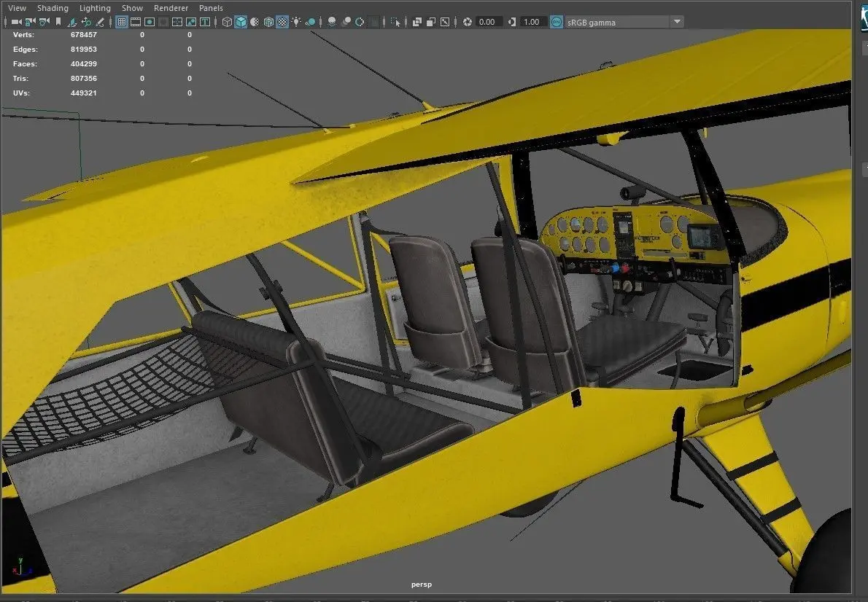Open the camera bookmarks icon
This screenshot has height=602, width=868.
pyautogui.click(x=58, y=22)
